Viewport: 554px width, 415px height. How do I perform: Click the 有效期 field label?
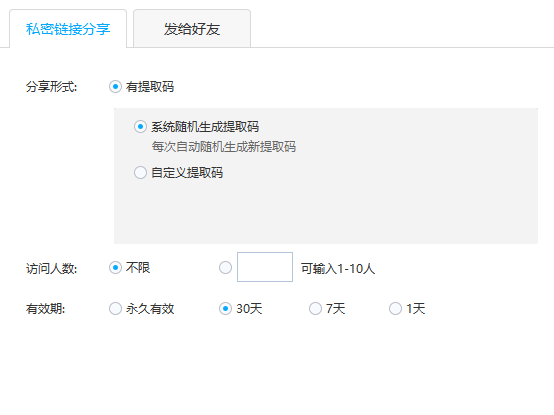coord(46,309)
